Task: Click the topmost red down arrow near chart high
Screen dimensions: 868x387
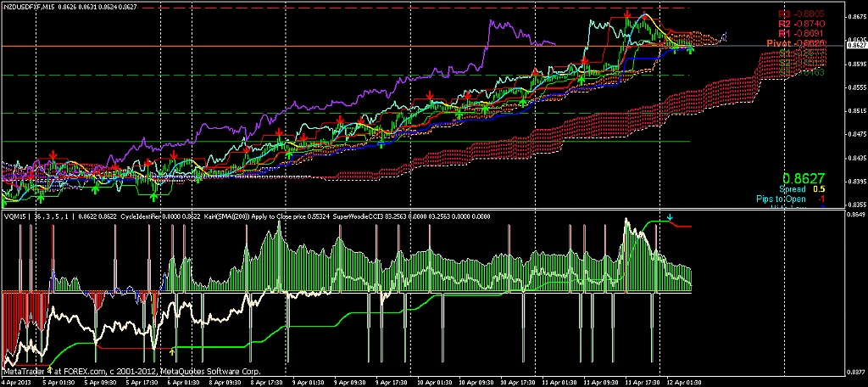Action: tap(626, 15)
